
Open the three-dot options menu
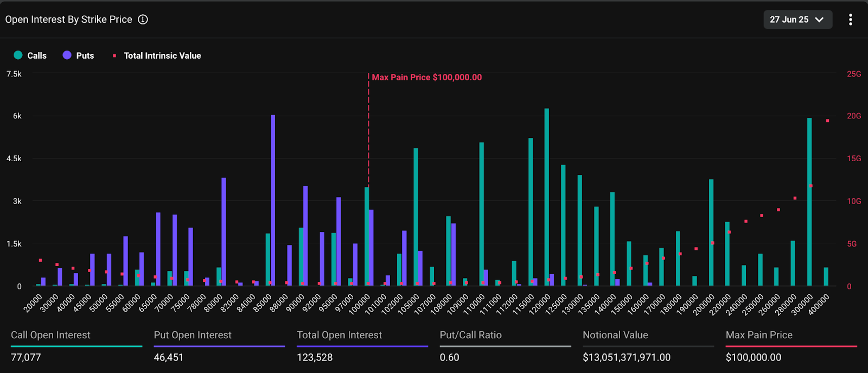[850, 20]
